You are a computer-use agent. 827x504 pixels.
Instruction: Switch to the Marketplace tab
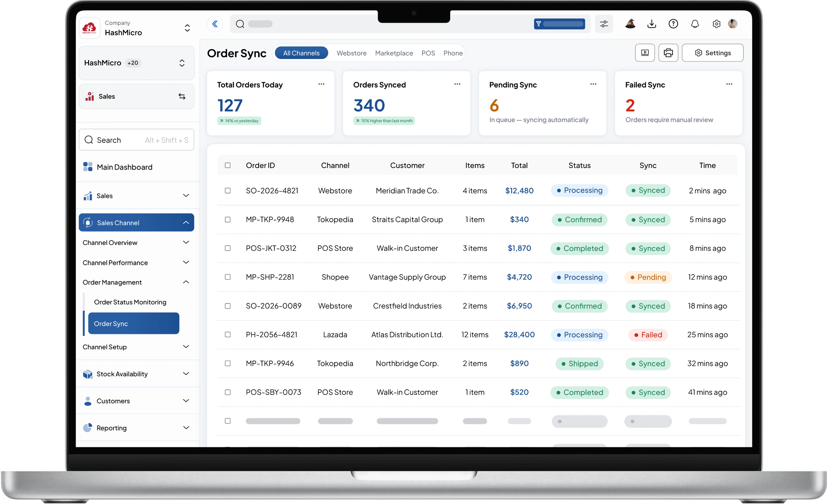(394, 53)
